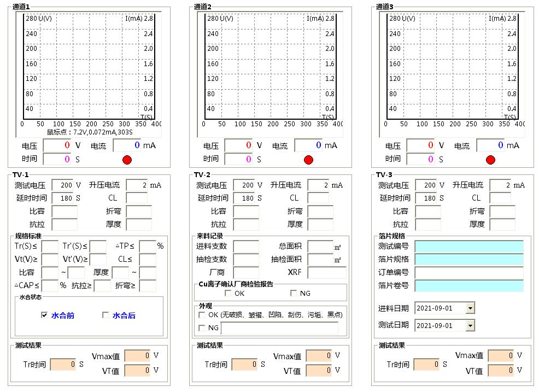Click the red status indicator in 通道3
This screenshot has height=392, width=539.
pos(490,160)
